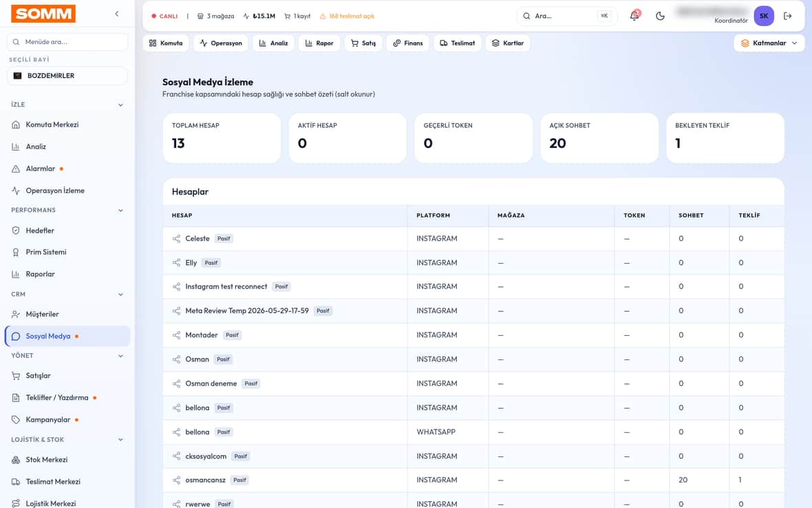Open the SK user avatar

tap(764, 16)
